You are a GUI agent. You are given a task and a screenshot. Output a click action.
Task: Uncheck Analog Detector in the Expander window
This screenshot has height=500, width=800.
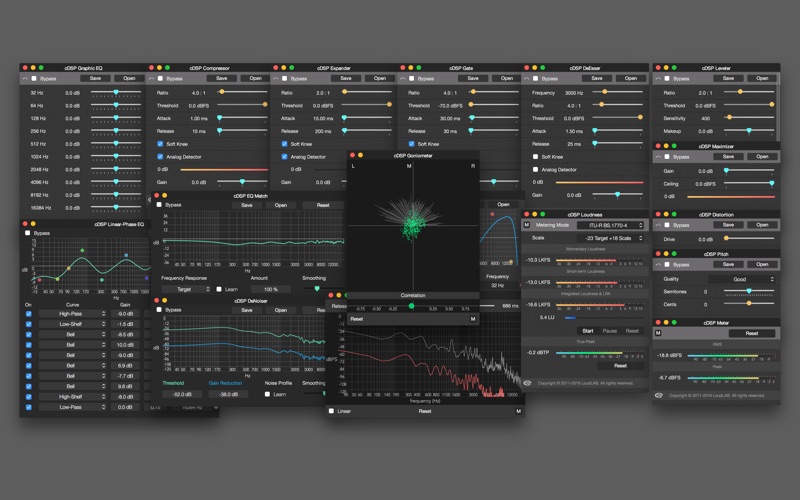(285, 157)
